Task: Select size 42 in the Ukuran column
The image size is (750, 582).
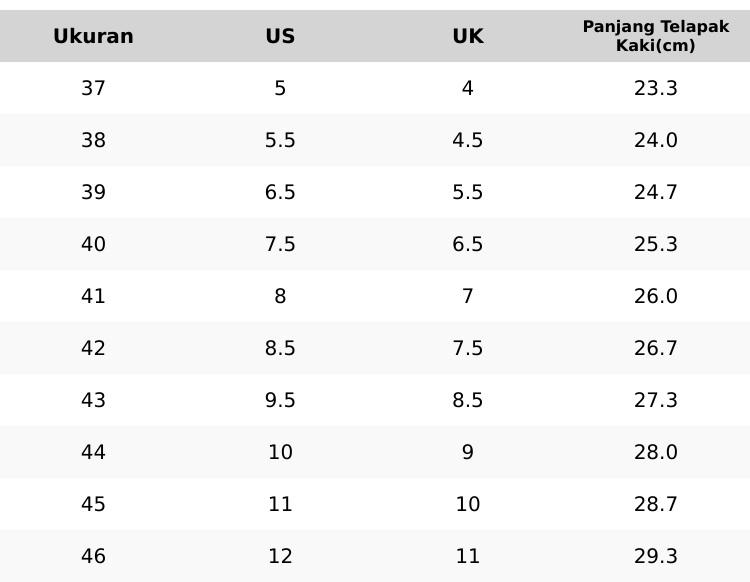Action: (x=93, y=348)
